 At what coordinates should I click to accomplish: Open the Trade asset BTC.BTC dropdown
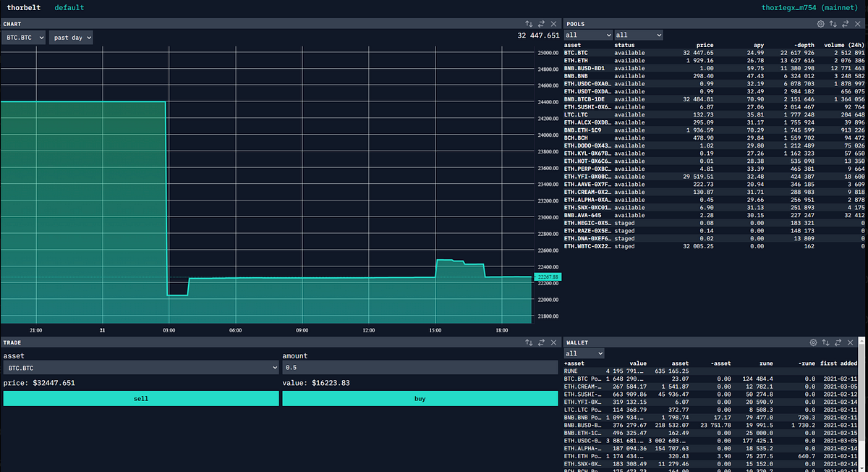click(140, 368)
